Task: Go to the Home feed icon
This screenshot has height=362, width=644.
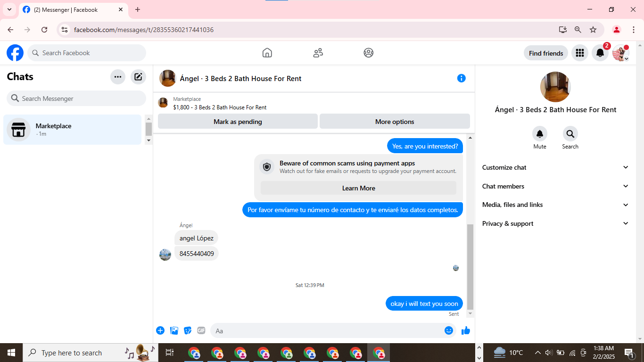Action: pos(267,53)
